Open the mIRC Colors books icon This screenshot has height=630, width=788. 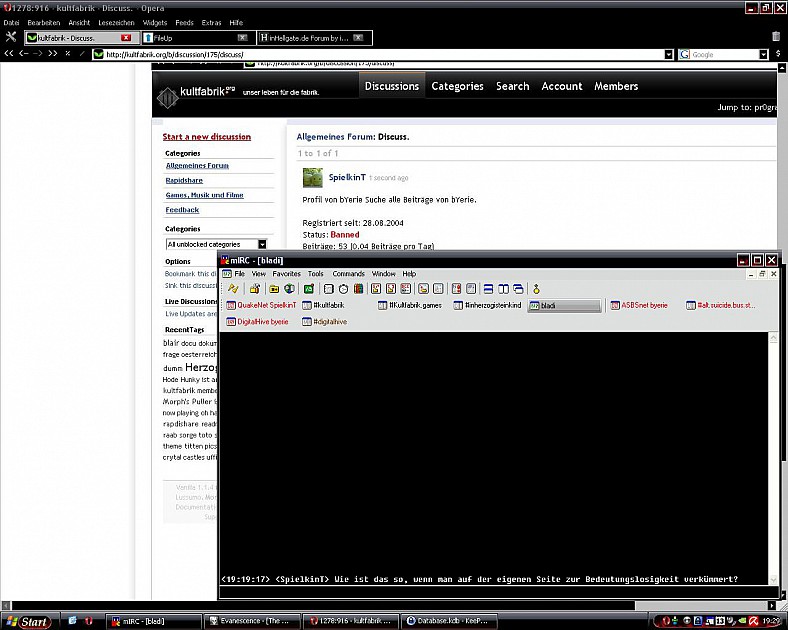(358, 289)
